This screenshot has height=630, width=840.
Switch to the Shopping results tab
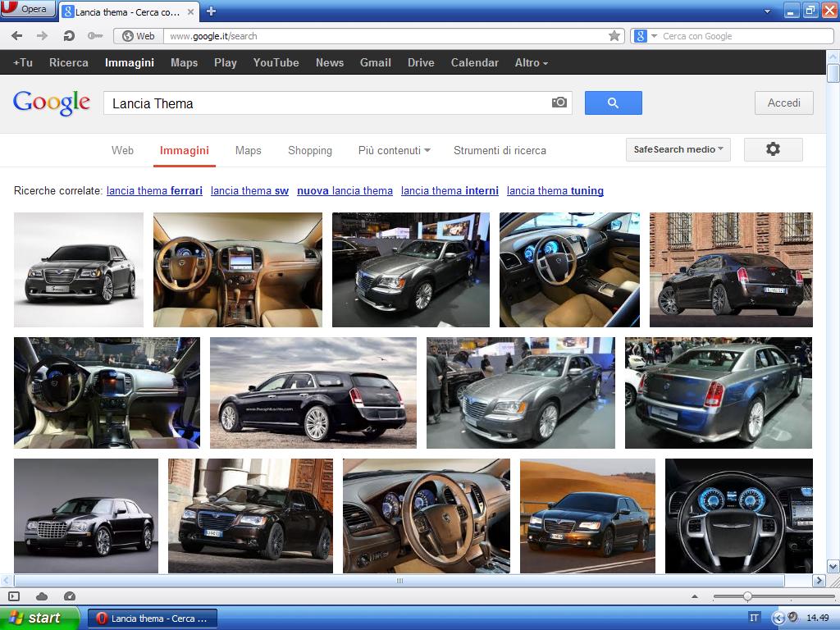pos(309,151)
